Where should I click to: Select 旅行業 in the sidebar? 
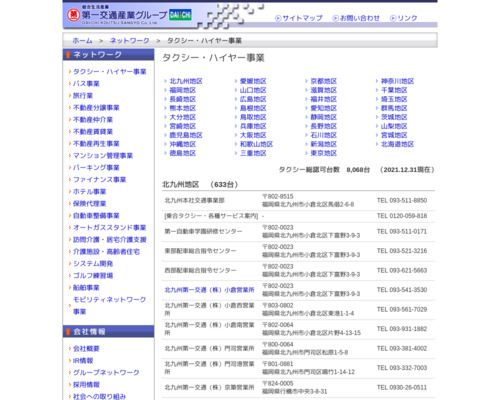tap(83, 96)
